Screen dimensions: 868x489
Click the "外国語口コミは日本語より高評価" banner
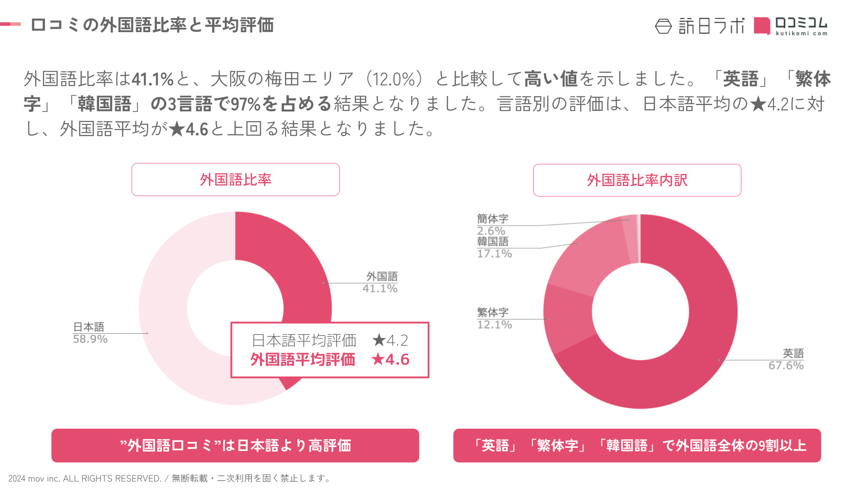pyautogui.click(x=235, y=446)
